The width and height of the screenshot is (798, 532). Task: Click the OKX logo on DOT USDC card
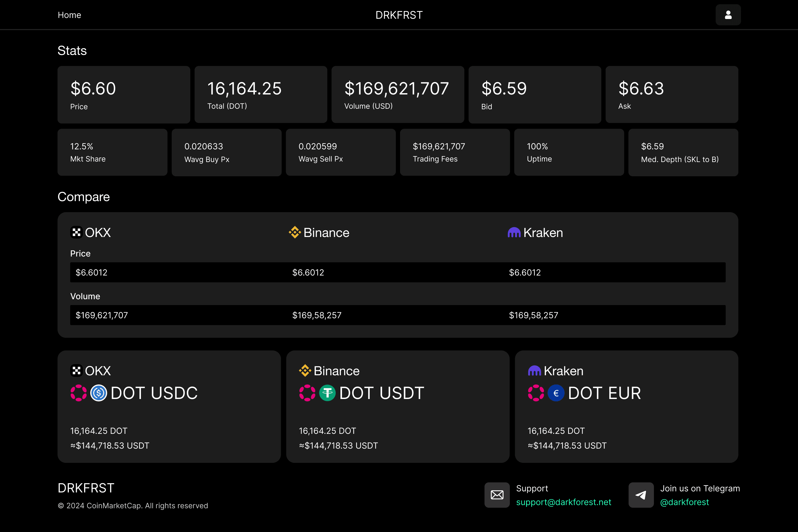coord(76,370)
